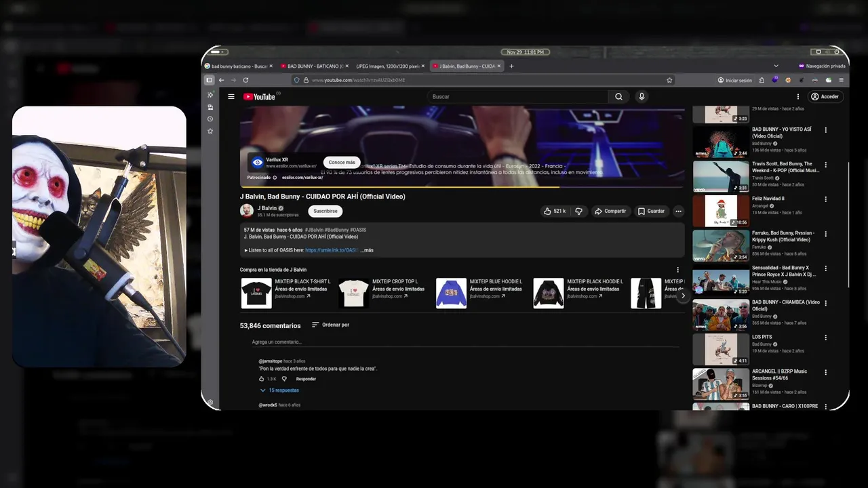This screenshot has height=488, width=868.
Task: Click the #BadBunny hashtag in the description
Action: (x=336, y=230)
